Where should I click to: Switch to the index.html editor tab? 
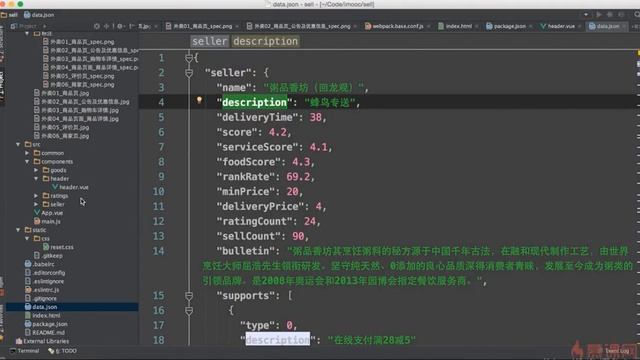455,26
